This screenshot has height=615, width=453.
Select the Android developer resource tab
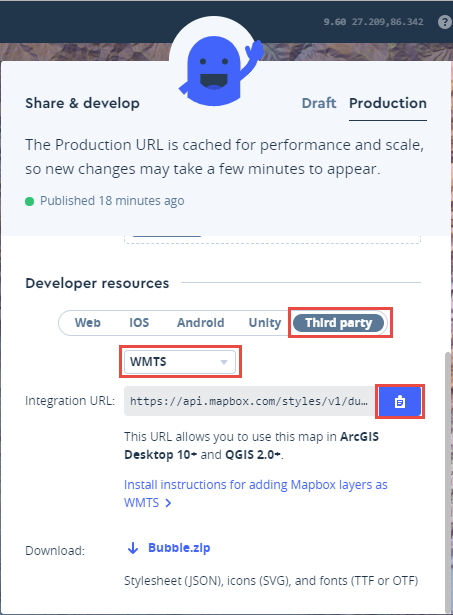coord(200,323)
